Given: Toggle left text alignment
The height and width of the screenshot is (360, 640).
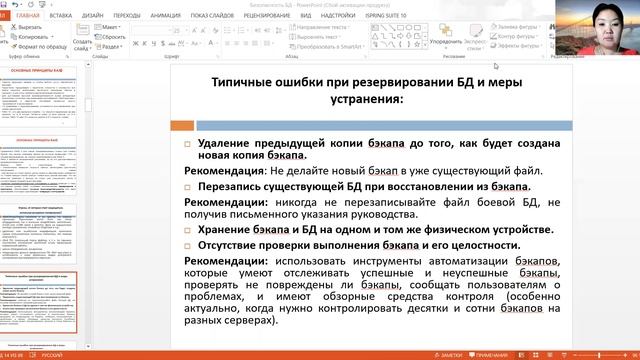Looking at the screenshot, I should click(227, 43).
